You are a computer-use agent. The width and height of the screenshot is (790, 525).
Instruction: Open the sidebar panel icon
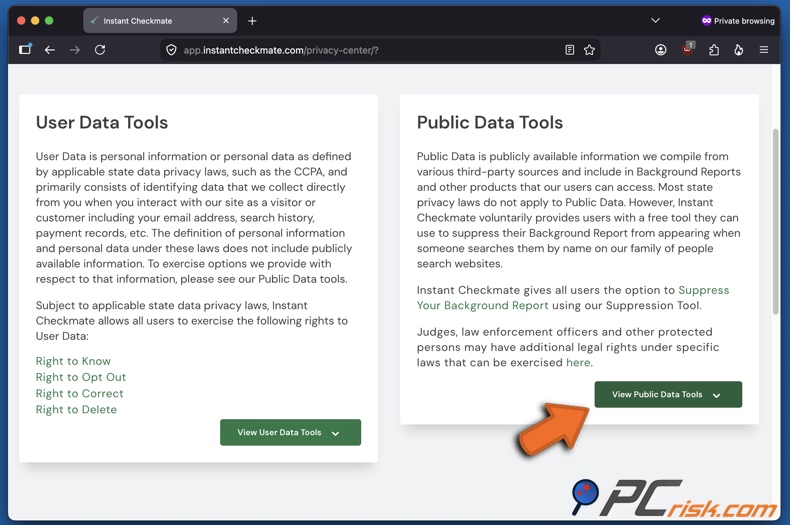(x=25, y=49)
